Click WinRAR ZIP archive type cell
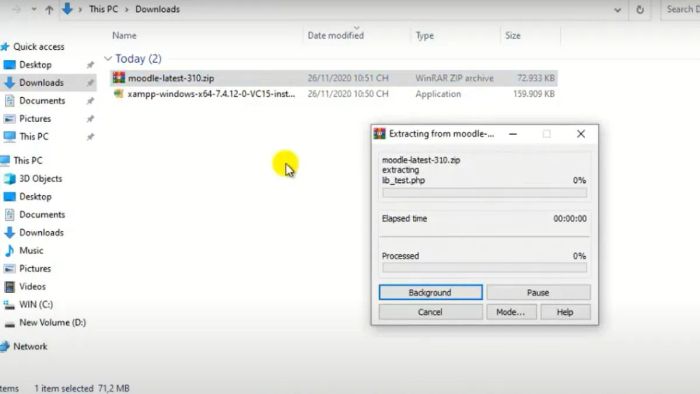The image size is (700, 394). [x=454, y=78]
